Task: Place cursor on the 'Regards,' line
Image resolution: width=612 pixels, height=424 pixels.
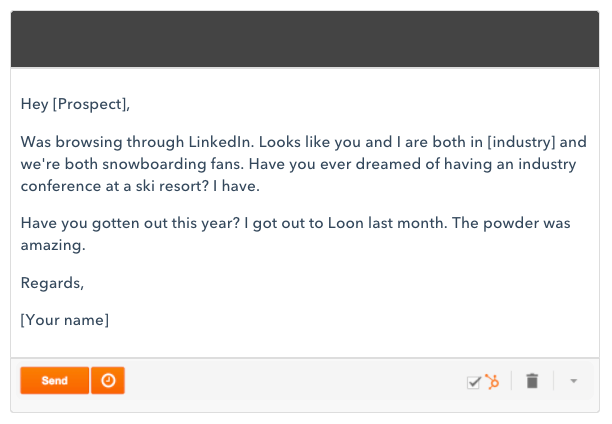Action: tap(52, 283)
